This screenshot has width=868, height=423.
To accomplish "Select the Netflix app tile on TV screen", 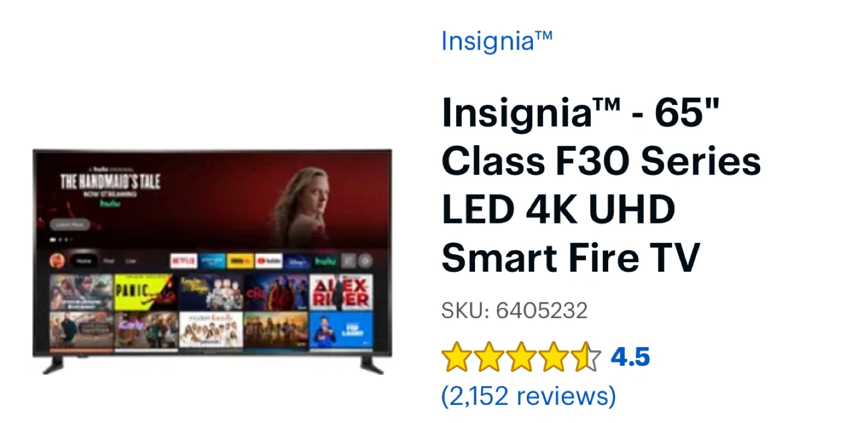I will (x=183, y=261).
